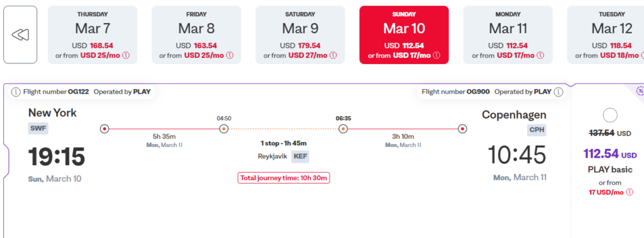Click the CPH arrival airport badge

tap(537, 130)
